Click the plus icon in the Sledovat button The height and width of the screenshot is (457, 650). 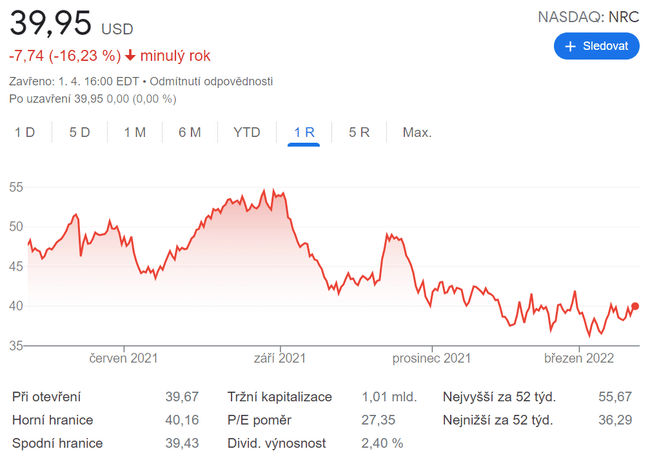571,46
